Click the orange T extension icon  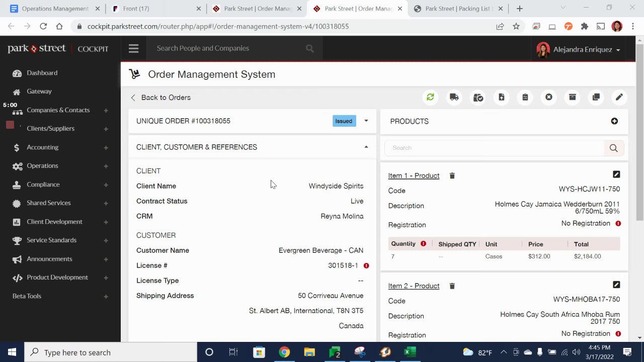(x=569, y=26)
